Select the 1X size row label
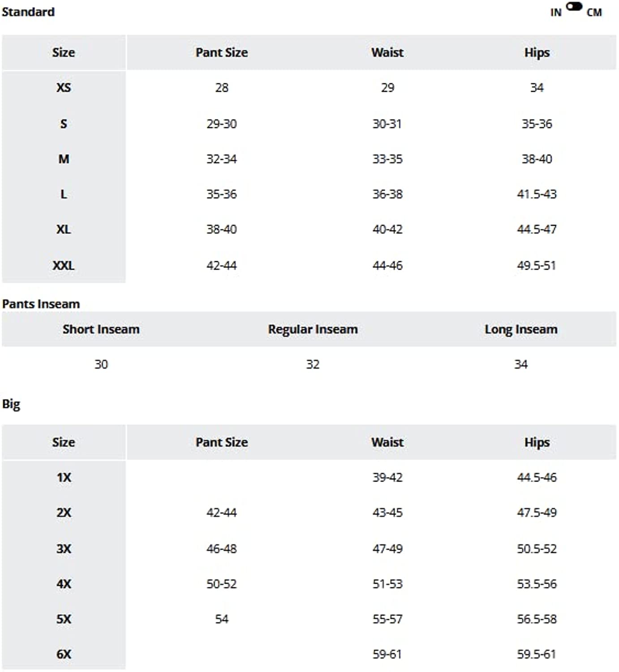The width and height of the screenshot is (619, 672). point(64,477)
